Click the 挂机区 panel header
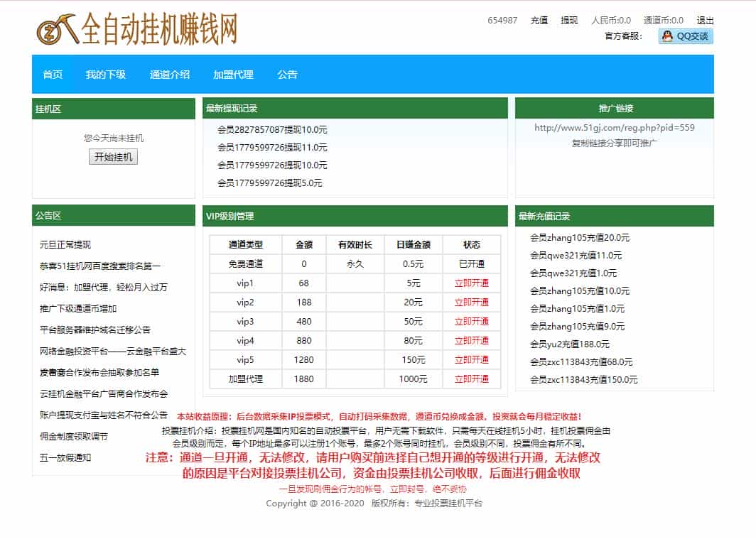Image resolution: width=756 pixels, height=539 pixels. [114, 109]
